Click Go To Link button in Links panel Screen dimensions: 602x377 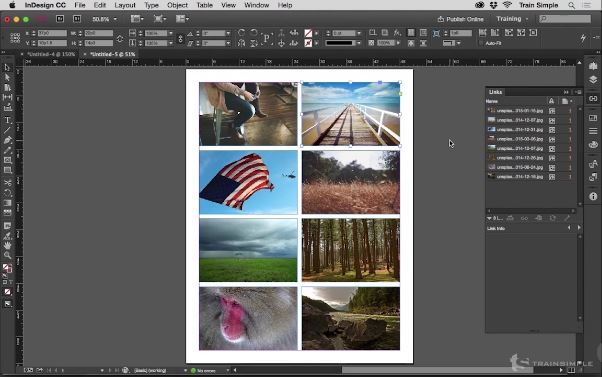click(x=539, y=218)
